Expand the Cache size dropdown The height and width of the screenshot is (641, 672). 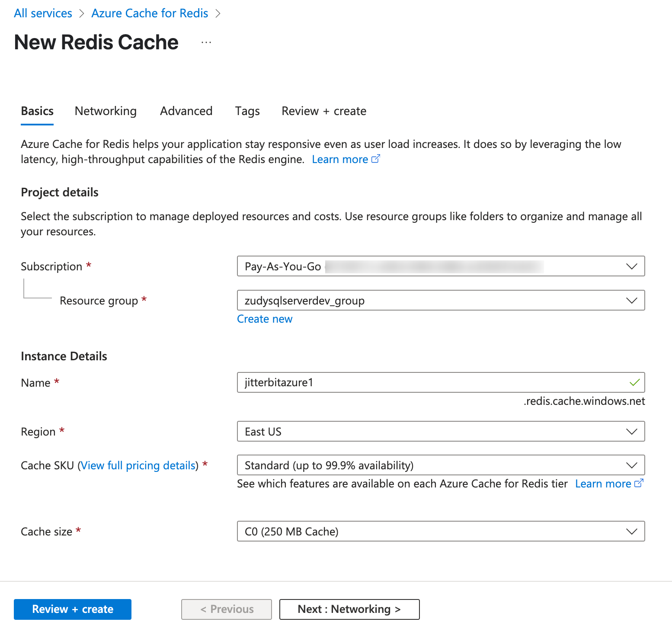point(441,531)
